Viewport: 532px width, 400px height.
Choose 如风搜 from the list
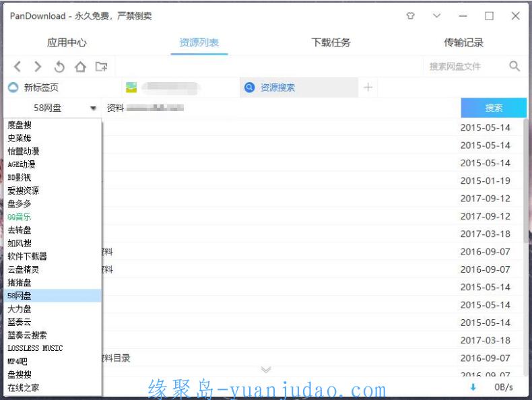(53, 243)
